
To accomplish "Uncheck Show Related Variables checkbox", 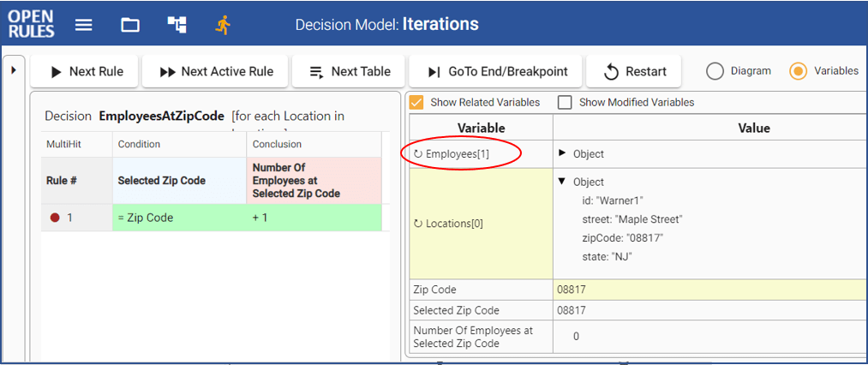I will point(417,103).
